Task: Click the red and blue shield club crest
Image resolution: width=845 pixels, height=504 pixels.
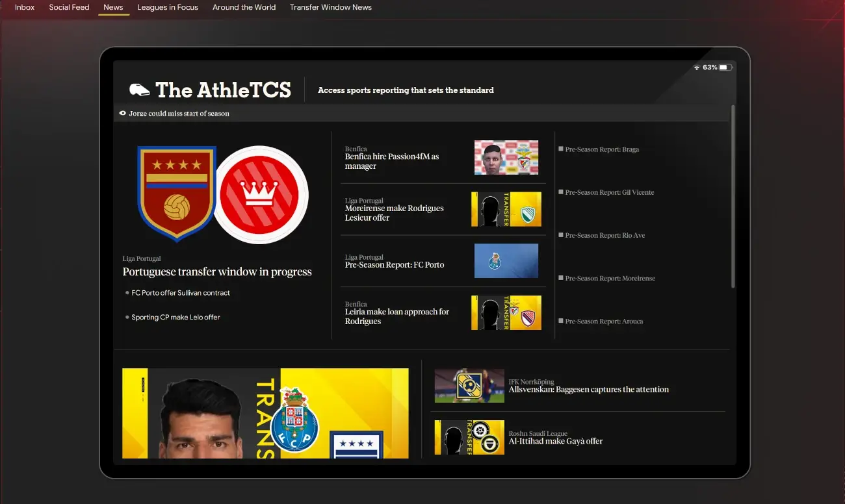Action: (x=177, y=194)
